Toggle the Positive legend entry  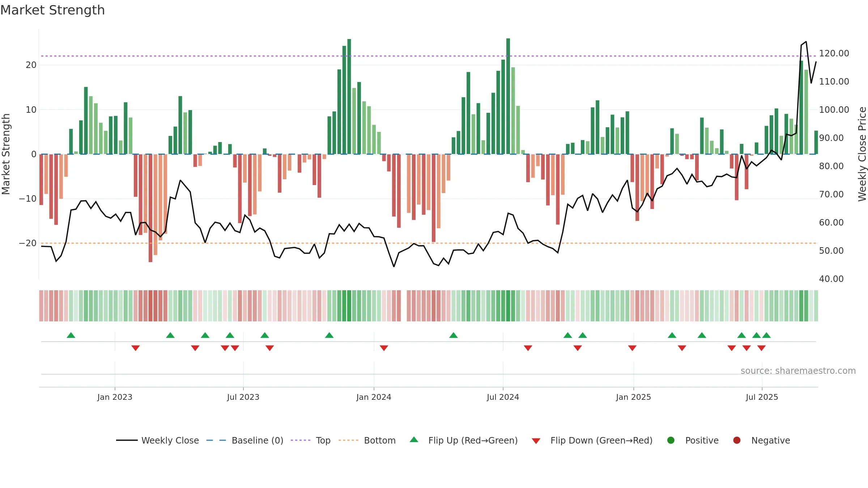coord(693,440)
